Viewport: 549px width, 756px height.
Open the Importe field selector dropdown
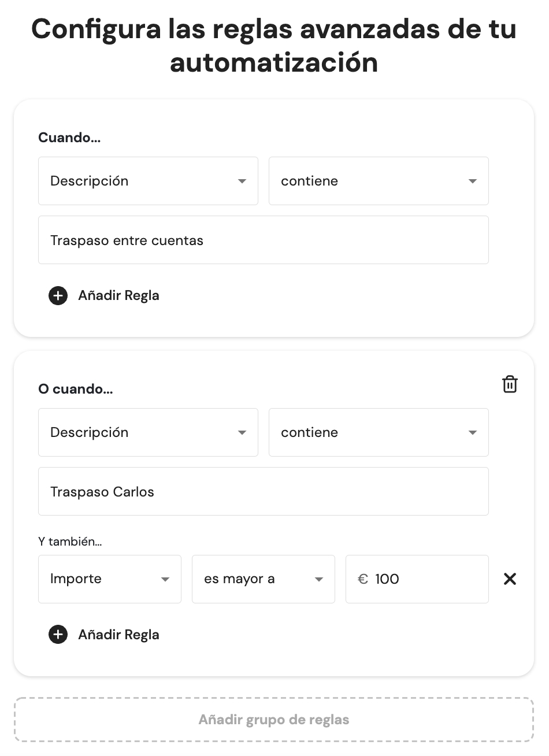(110, 579)
